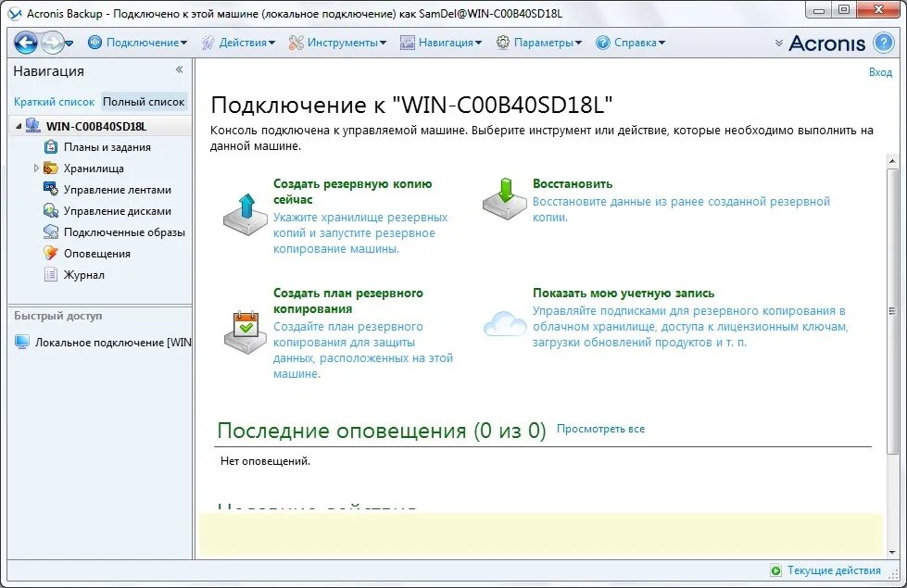Image resolution: width=907 pixels, height=588 pixels.
Task: Click the backup-now drive icon with up arrow
Action: pos(246,215)
